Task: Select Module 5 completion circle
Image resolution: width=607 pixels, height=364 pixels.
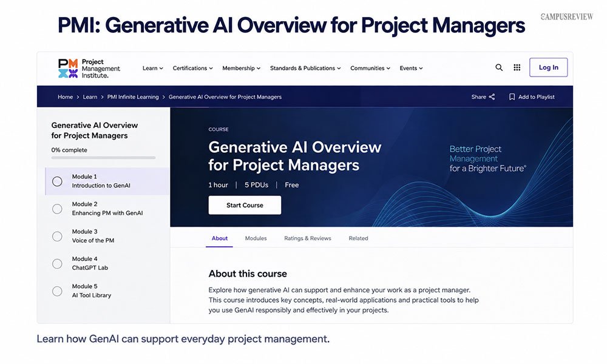Action: pyautogui.click(x=57, y=291)
